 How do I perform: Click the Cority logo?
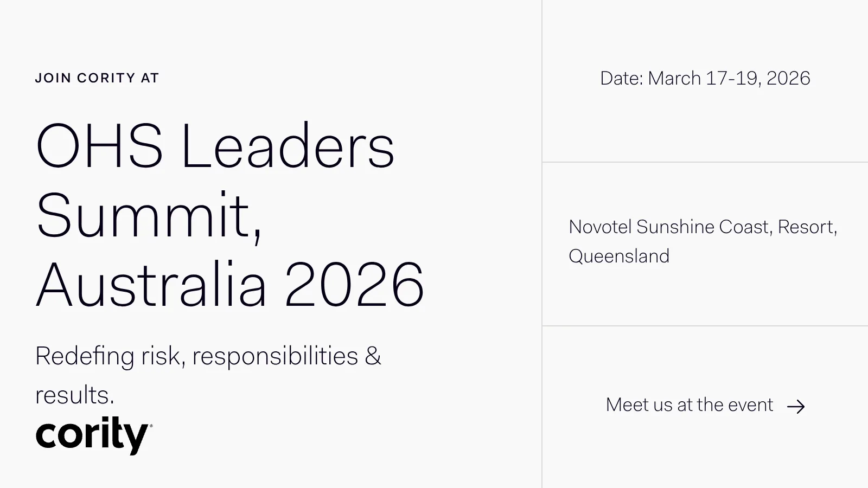(92, 435)
